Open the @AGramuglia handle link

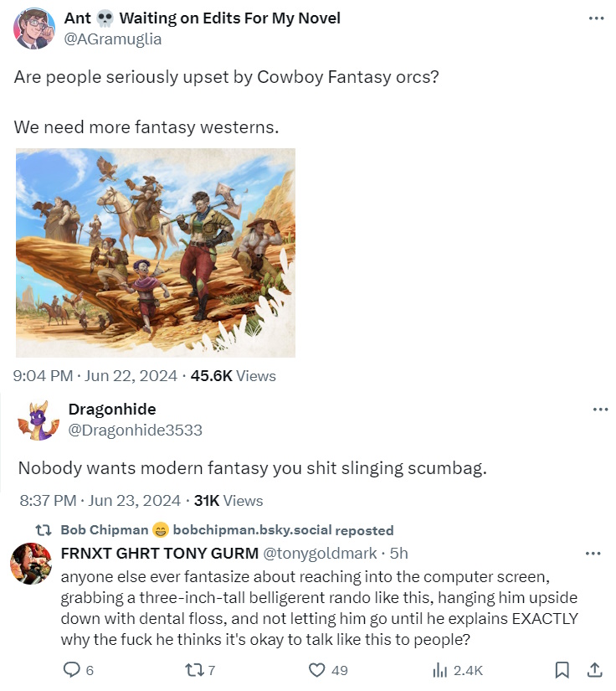pyautogui.click(x=113, y=39)
